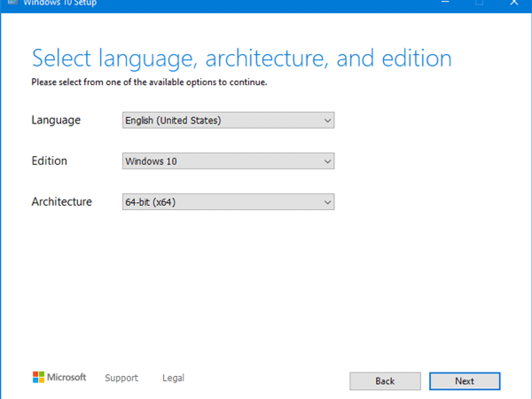Click the heading "Select language, architecture, and edition"
Image resolution: width=532 pixels, height=399 pixels.
pyautogui.click(x=242, y=59)
